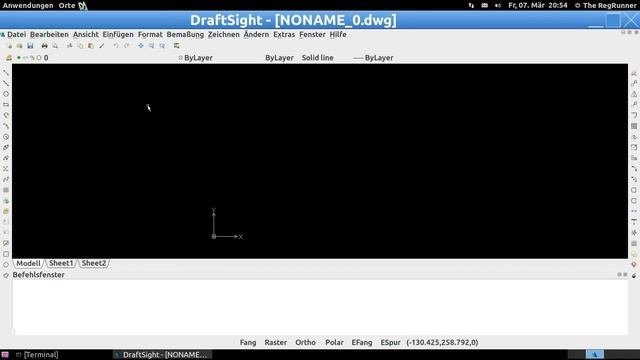Open the Hilfe menu
Viewport: 640px width, 360px height.
click(x=338, y=35)
